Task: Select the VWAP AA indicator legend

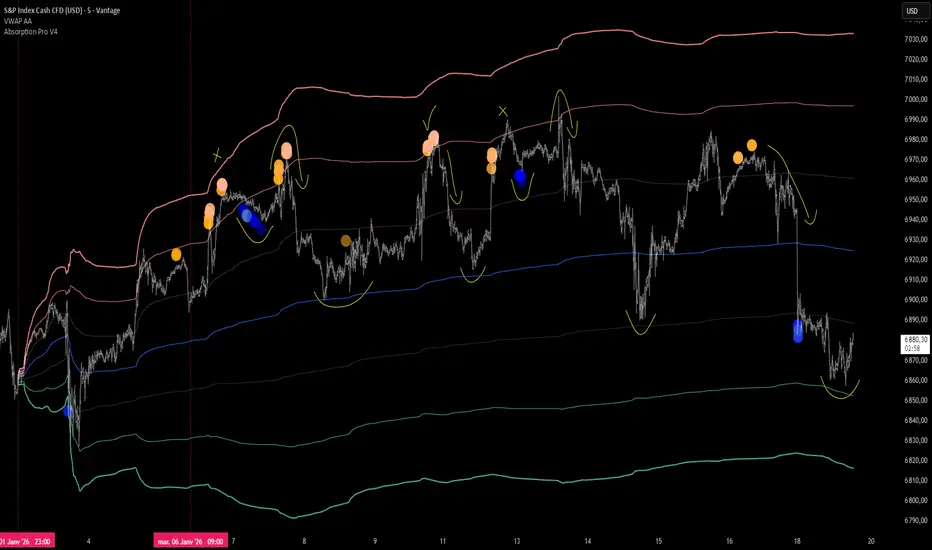Action: [18, 21]
